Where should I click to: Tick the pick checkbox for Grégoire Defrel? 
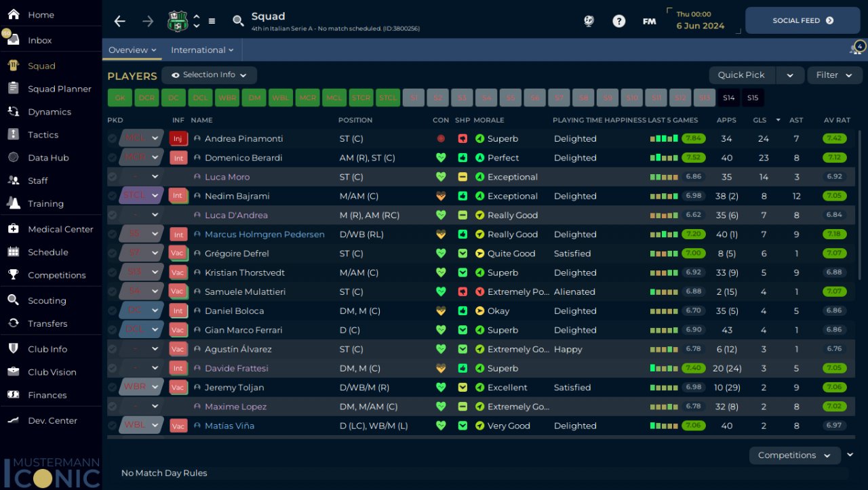[x=113, y=253]
